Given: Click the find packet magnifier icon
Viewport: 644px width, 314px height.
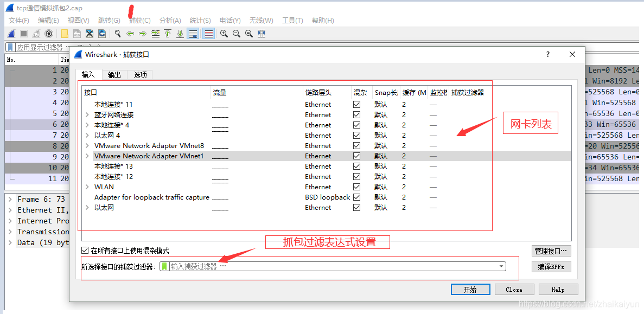Looking at the screenshot, I should coord(118,34).
